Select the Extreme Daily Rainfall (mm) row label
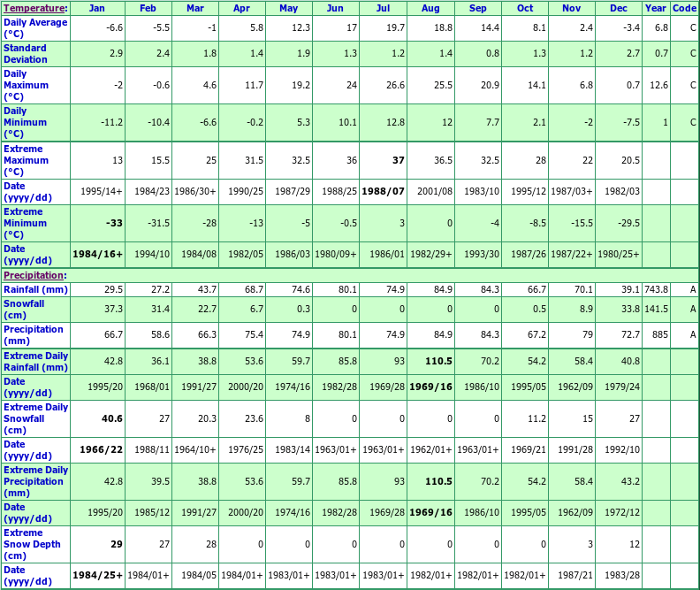 [x=35, y=361]
